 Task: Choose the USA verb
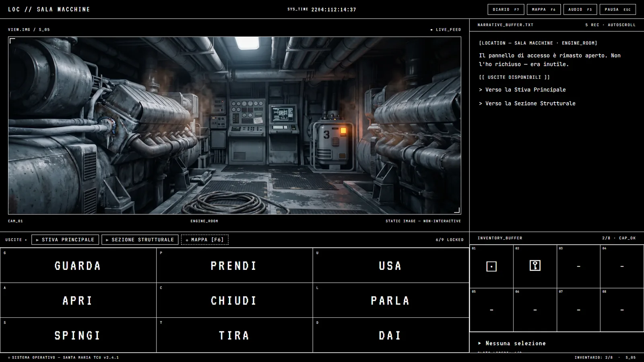[x=390, y=265]
